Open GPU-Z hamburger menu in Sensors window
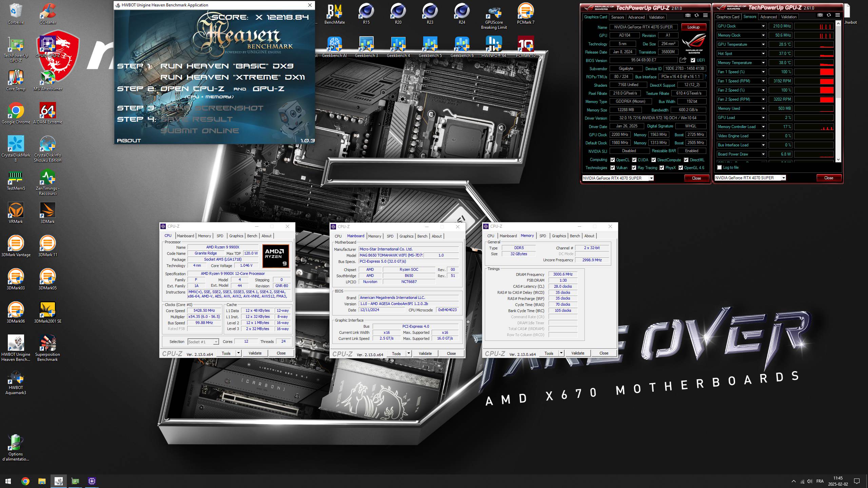 [x=837, y=15]
